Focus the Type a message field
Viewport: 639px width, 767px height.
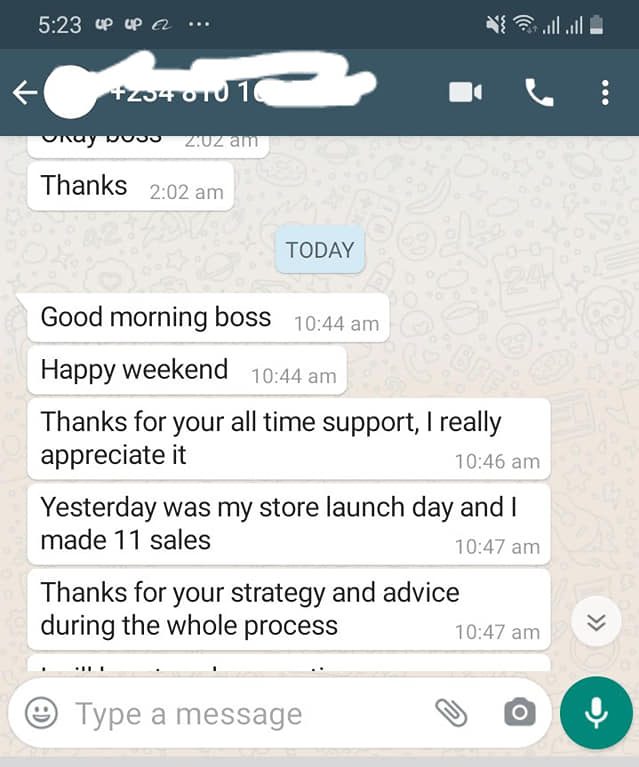click(x=245, y=714)
